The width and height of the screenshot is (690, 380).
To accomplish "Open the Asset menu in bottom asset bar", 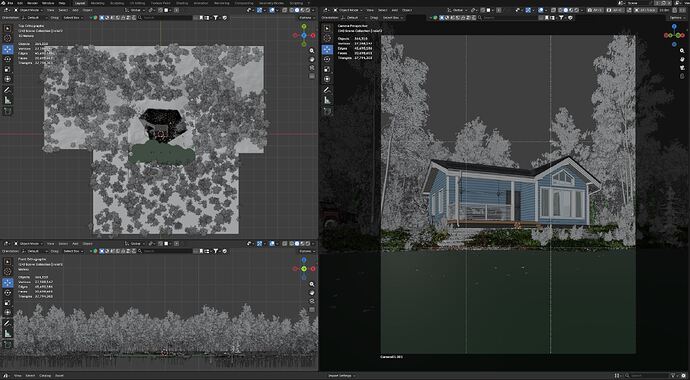I will point(59,376).
